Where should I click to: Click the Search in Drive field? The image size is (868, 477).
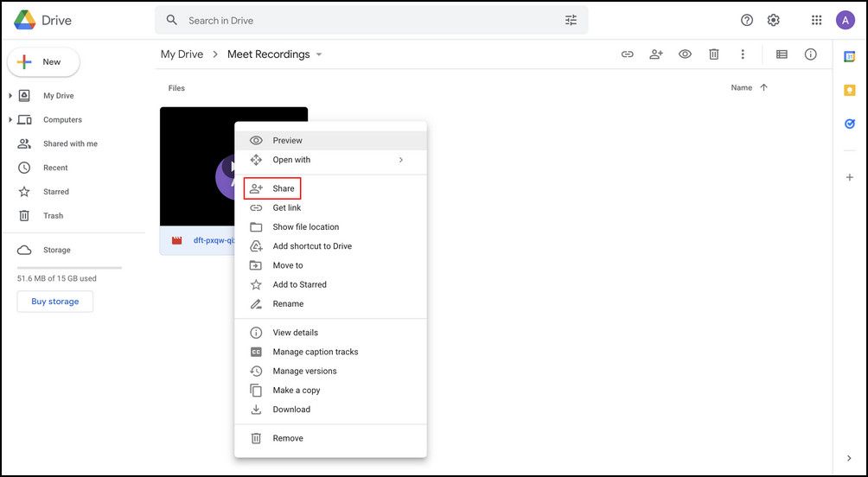(x=371, y=21)
